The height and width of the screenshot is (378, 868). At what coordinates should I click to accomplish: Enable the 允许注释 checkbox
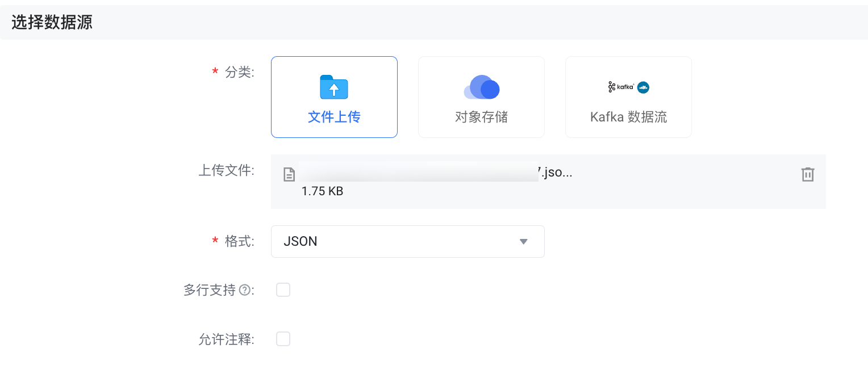click(x=283, y=339)
